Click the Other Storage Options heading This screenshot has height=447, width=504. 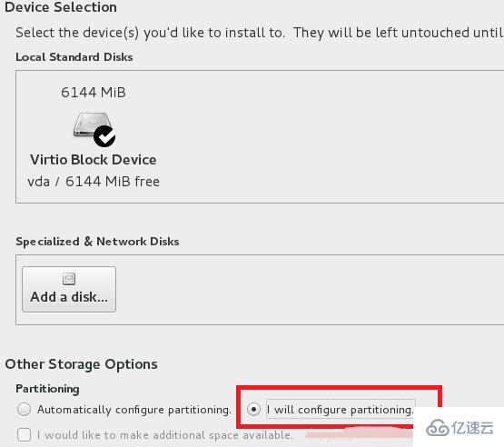pos(82,364)
